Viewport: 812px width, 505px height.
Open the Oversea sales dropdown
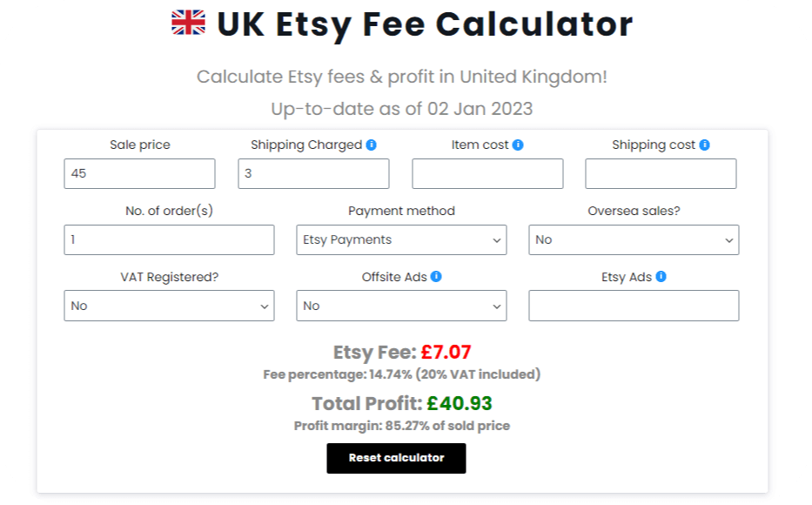[633, 239]
